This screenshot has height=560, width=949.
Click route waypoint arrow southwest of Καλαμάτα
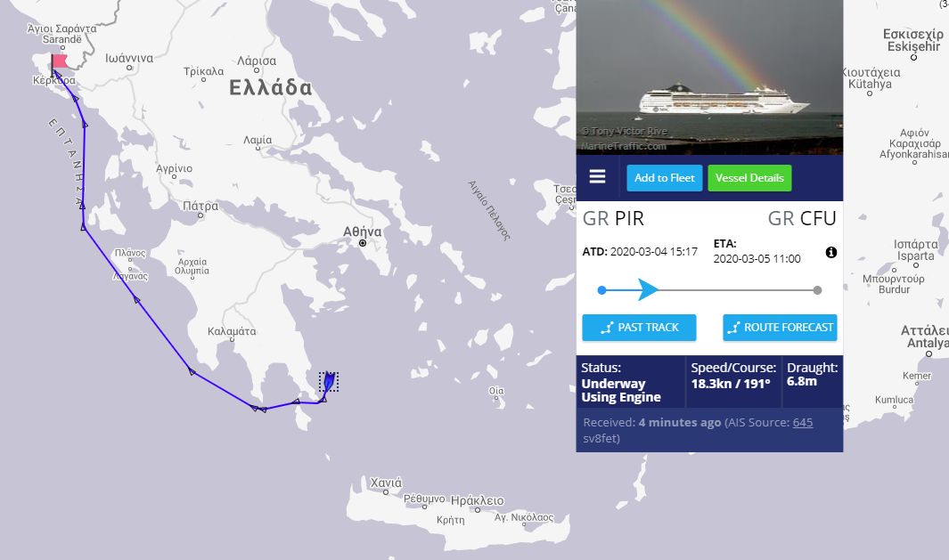(192, 372)
